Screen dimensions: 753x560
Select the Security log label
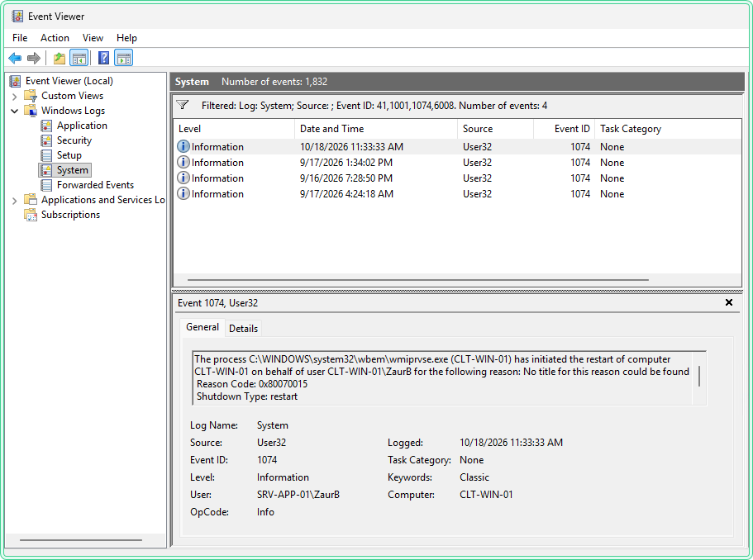point(74,140)
